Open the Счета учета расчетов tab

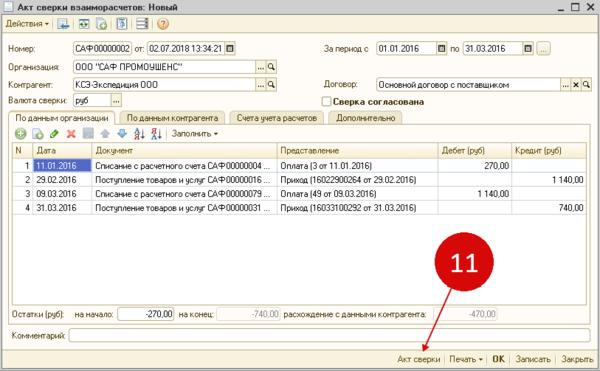(x=276, y=118)
